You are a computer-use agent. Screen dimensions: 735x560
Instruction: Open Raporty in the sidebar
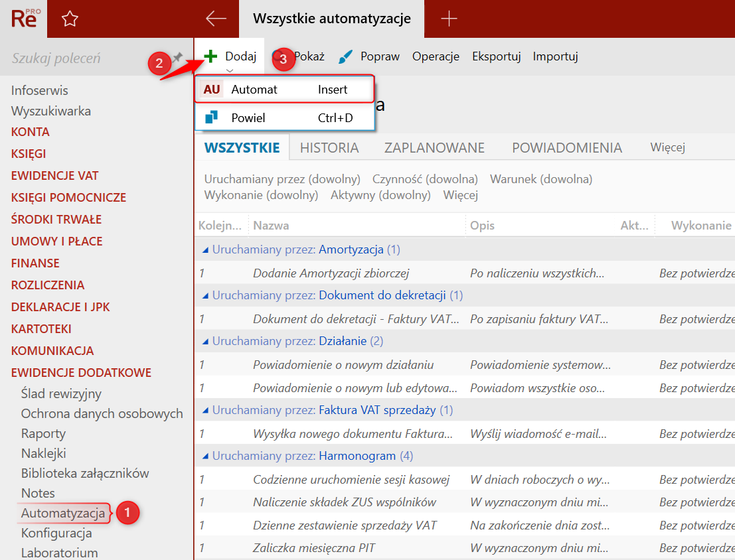pyautogui.click(x=43, y=433)
